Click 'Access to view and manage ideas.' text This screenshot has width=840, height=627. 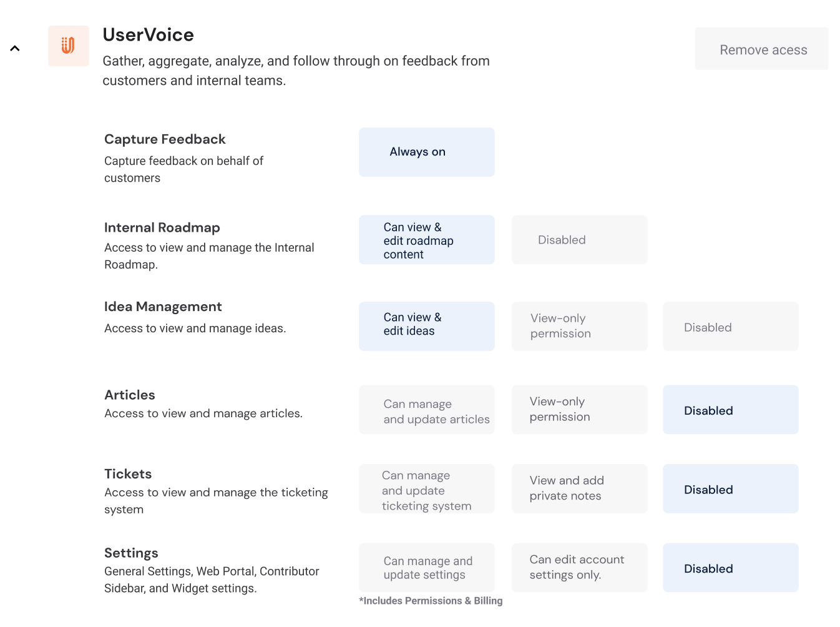coord(195,328)
